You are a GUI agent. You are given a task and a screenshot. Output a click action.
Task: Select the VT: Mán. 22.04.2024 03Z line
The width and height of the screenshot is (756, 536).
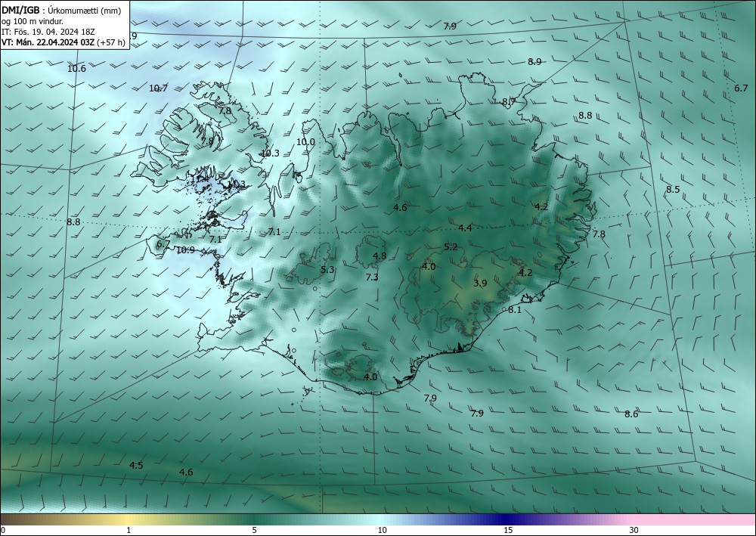[x=64, y=42]
